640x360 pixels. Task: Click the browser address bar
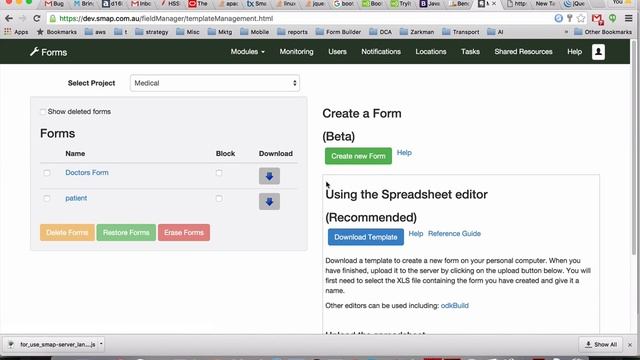(x=302, y=18)
